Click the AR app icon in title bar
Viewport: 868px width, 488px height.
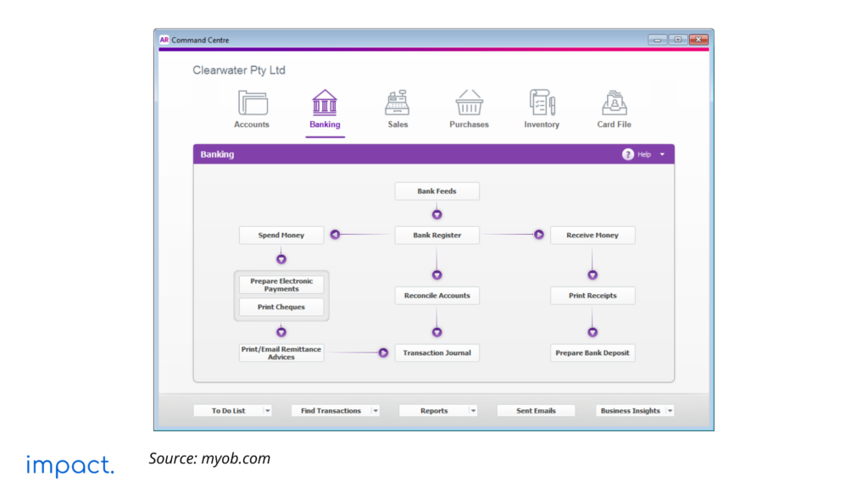click(x=164, y=40)
